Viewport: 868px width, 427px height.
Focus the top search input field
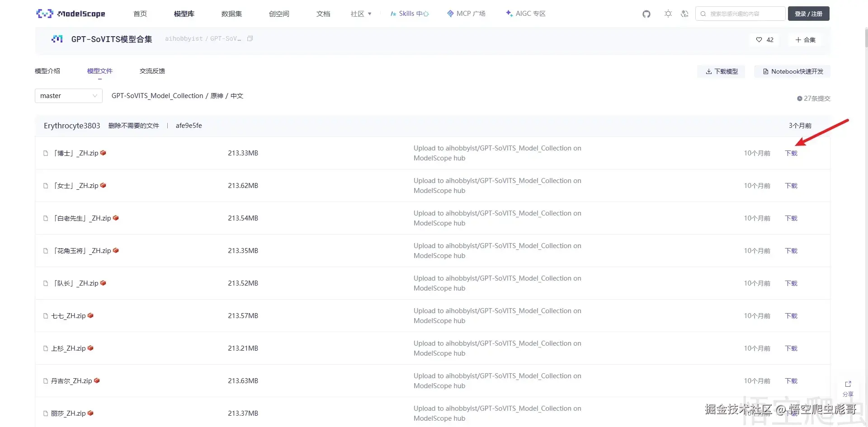click(x=740, y=14)
